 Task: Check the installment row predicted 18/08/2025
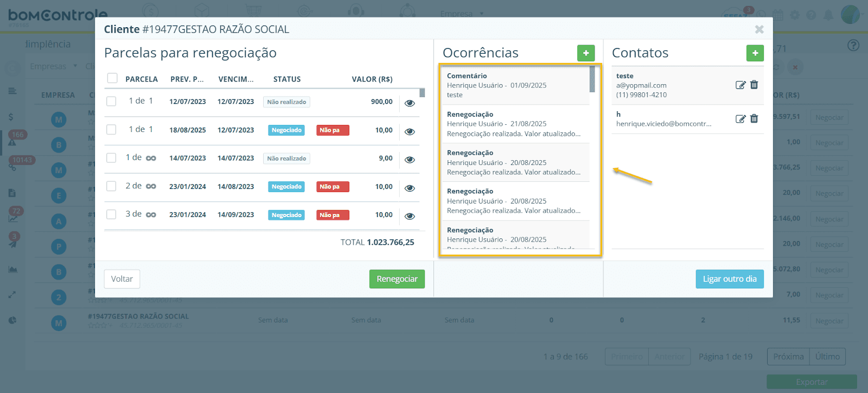111,130
